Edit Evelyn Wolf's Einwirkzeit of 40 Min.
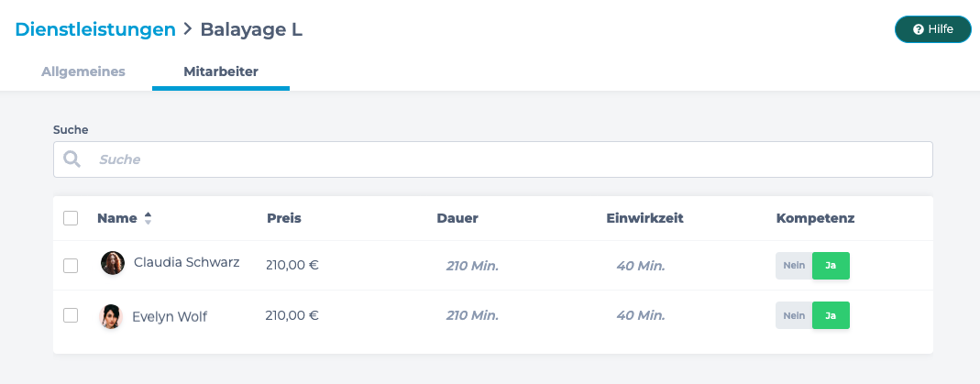Viewport: 980px width, 384px height. click(641, 315)
